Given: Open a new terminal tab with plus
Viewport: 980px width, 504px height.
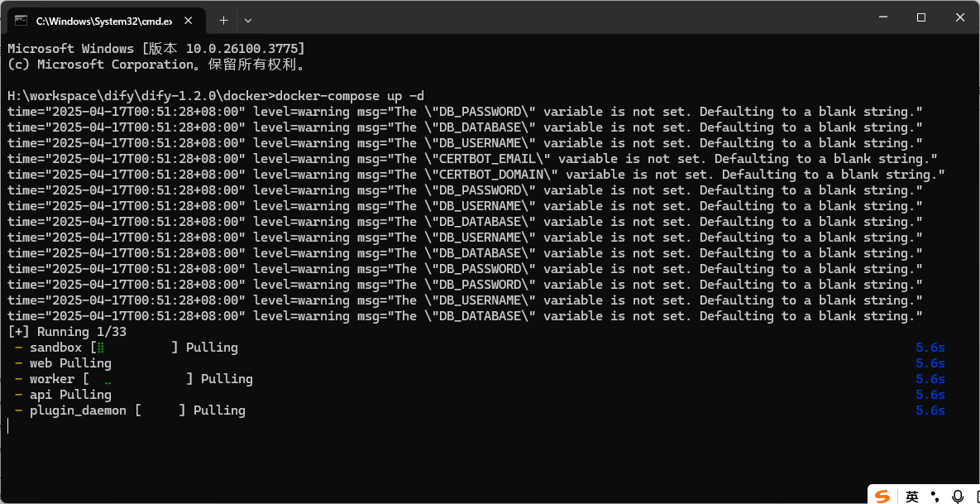Looking at the screenshot, I should coord(223,19).
